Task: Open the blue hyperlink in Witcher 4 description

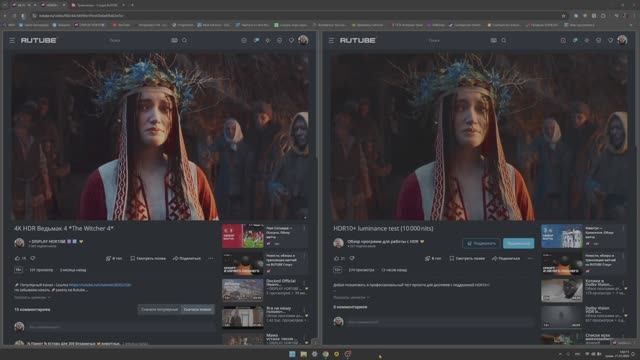Action: [x=100, y=285]
